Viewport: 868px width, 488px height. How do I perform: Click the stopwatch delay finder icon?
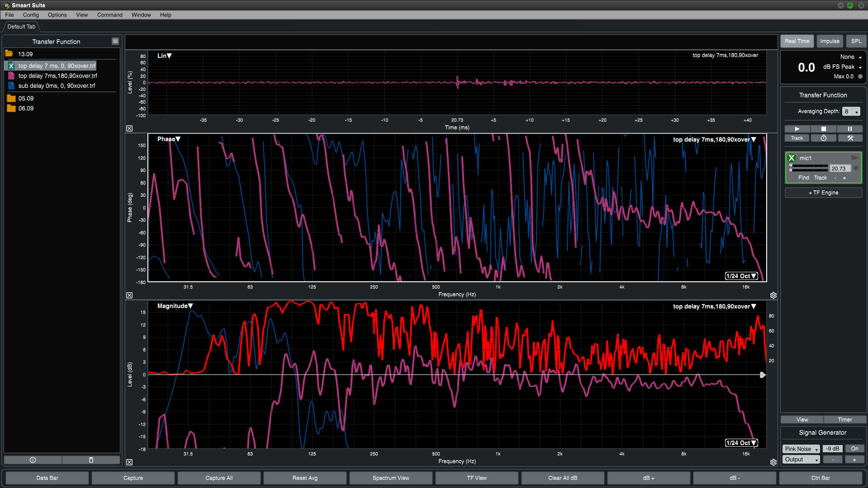(x=823, y=138)
